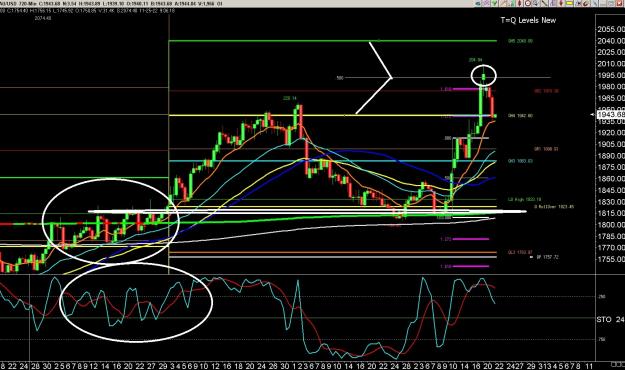625x370 pixels.
Task: Click the 2040.00 price axis label
Action: (611, 41)
